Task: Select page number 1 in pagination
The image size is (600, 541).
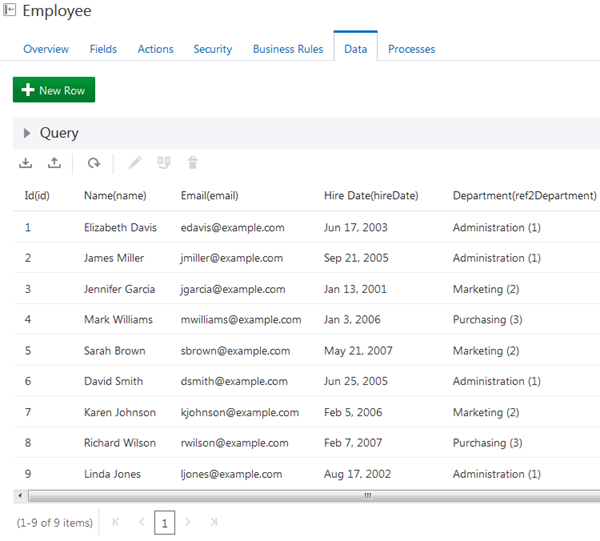Action: [x=164, y=522]
